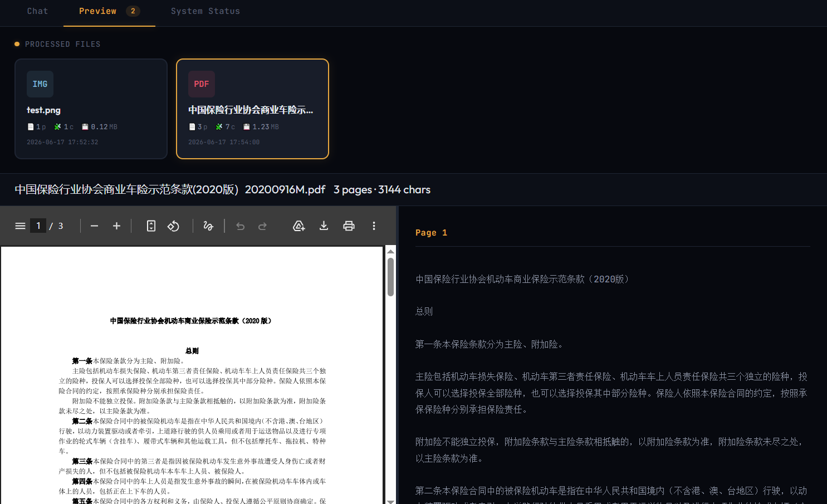The image size is (827, 504).
Task: Switch to the Chat tab
Action: (x=37, y=11)
